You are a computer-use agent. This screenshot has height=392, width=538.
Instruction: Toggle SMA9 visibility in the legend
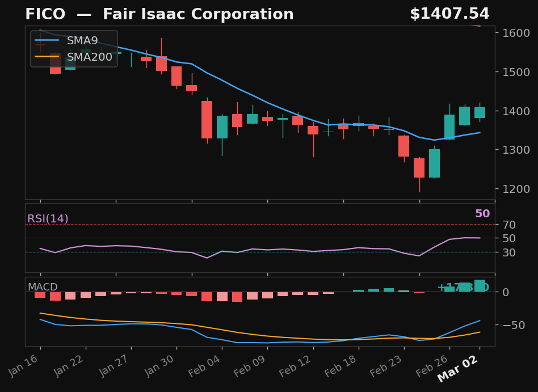[82, 40]
